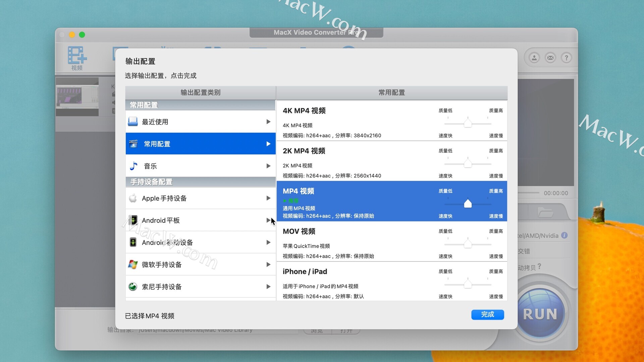Image resolution: width=644 pixels, height=362 pixels.
Task: Click the MOV 视频 quality slider handle
Action: pos(468,244)
